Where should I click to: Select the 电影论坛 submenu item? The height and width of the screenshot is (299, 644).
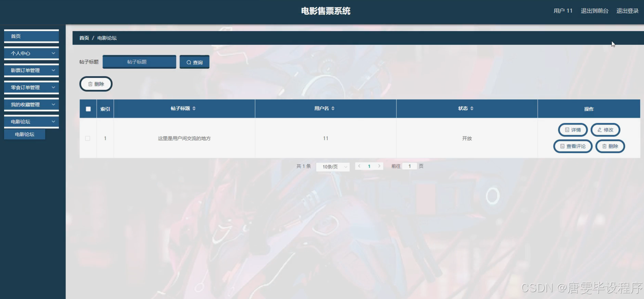(x=25, y=134)
